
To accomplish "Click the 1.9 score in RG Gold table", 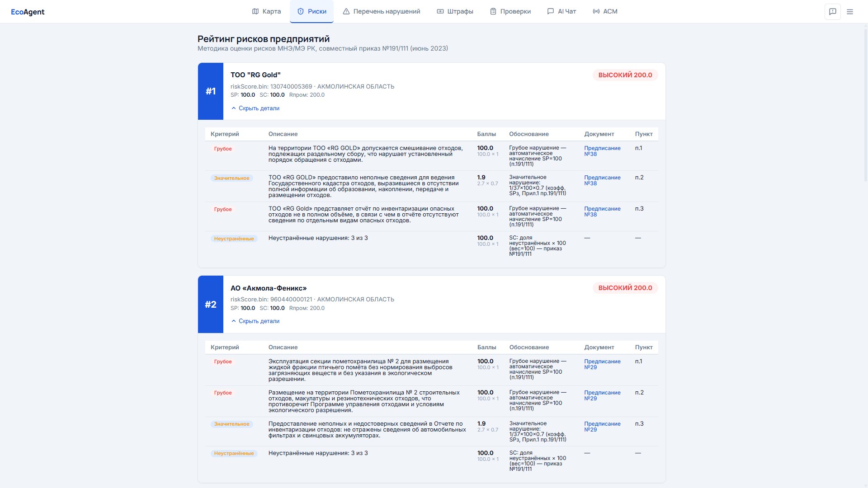I will (x=481, y=178).
